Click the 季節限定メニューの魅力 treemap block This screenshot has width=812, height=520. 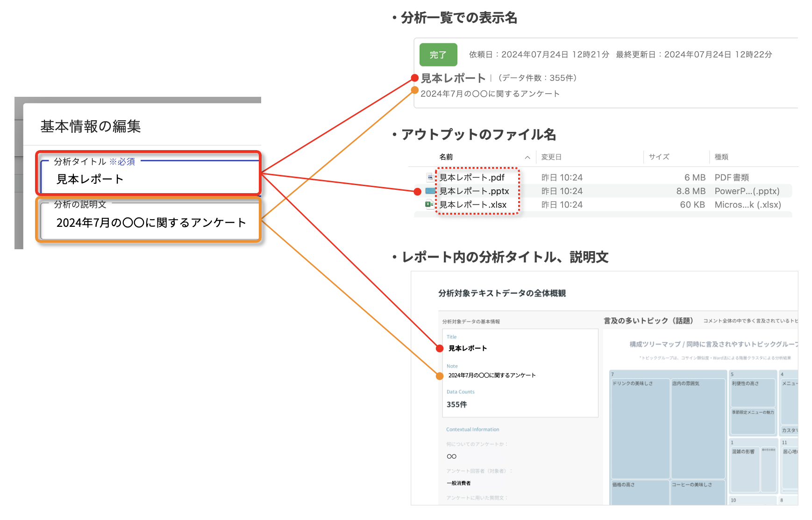coord(752,421)
